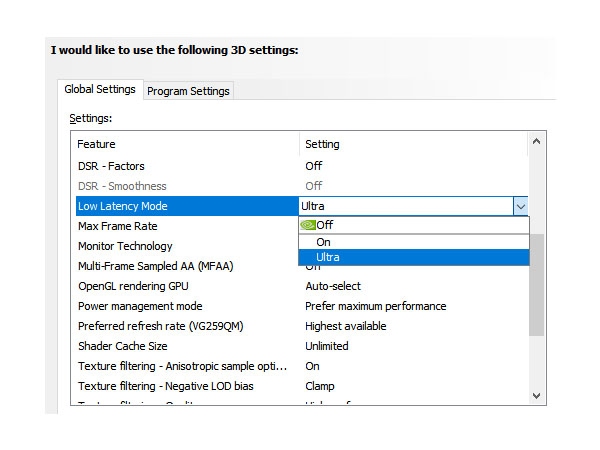The width and height of the screenshot is (600, 450).
Task: Click the Monitor Technology feature row
Action: (125, 246)
